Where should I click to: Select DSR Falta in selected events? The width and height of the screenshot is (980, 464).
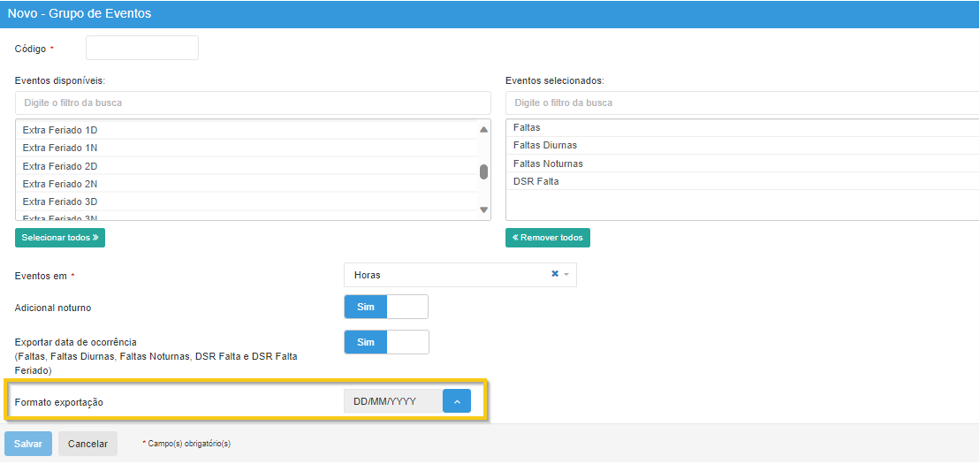tap(536, 181)
